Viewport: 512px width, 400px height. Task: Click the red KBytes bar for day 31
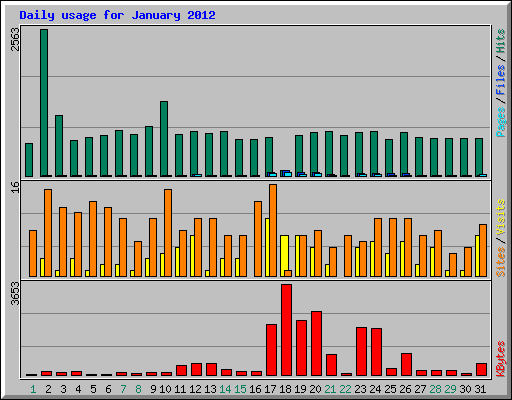point(481,370)
